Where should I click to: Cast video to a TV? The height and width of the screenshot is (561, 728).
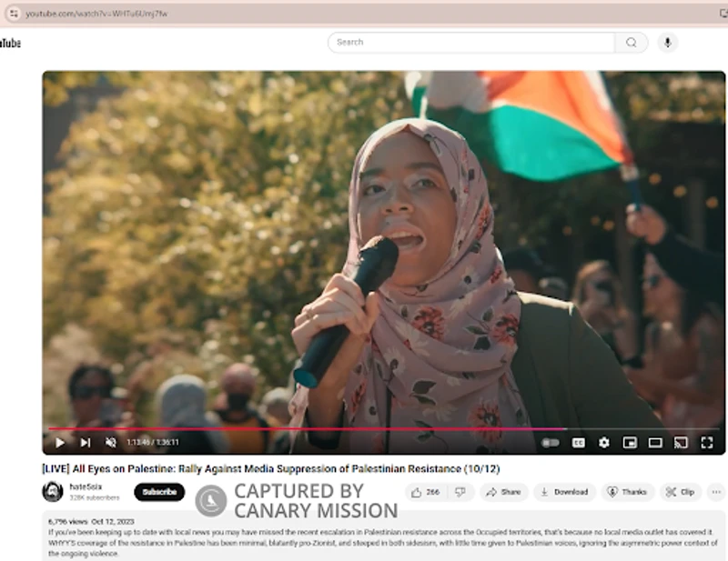681,443
